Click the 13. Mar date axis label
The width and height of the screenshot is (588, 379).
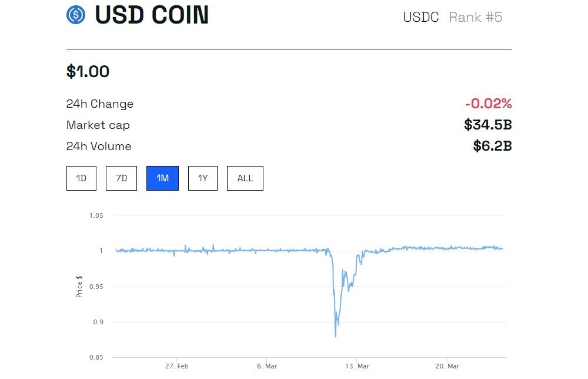pyautogui.click(x=357, y=366)
